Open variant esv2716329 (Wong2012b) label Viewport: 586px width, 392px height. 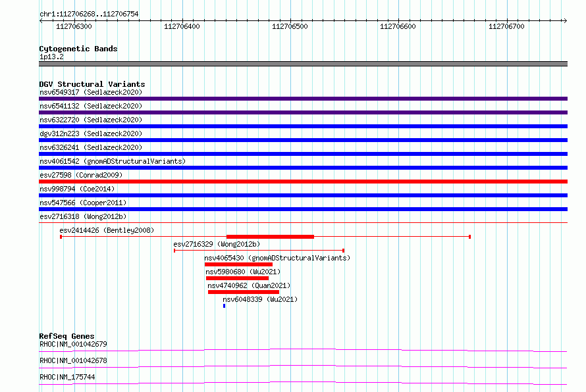click(x=217, y=244)
